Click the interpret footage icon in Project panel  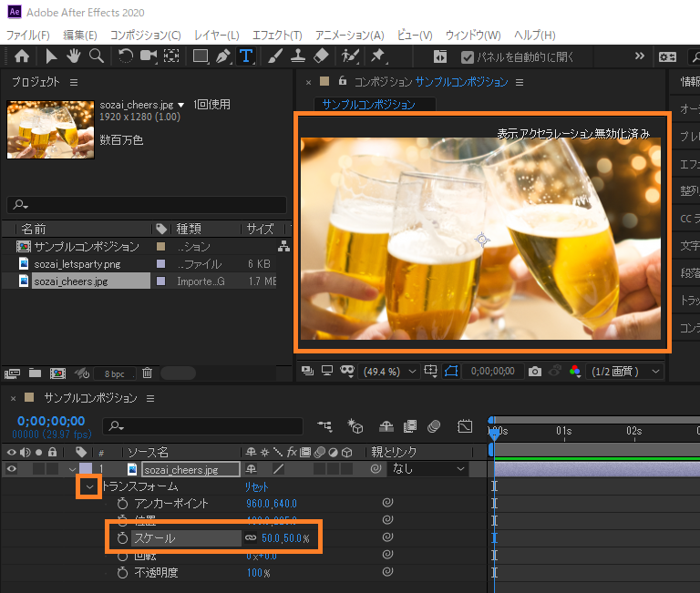click(x=12, y=373)
